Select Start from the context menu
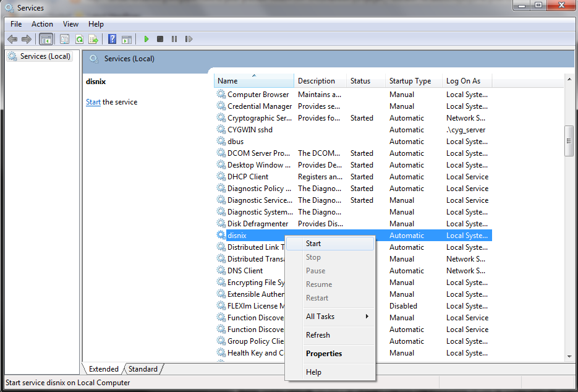 (313, 243)
